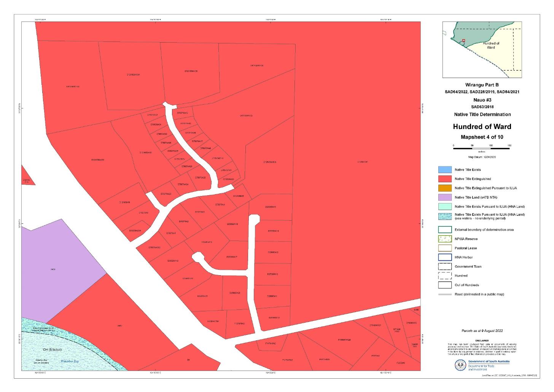Click the light green HNA Land legend swatch

[x=445, y=206]
